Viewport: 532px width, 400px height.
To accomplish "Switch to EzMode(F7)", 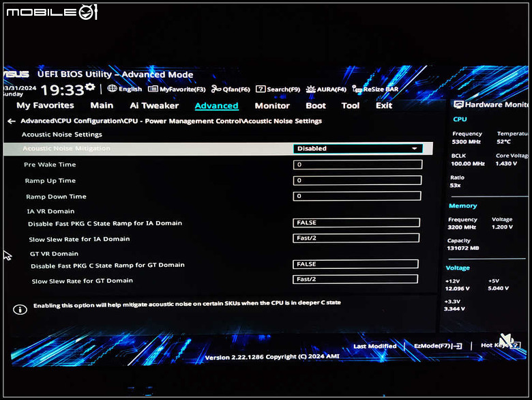I will tap(438, 345).
